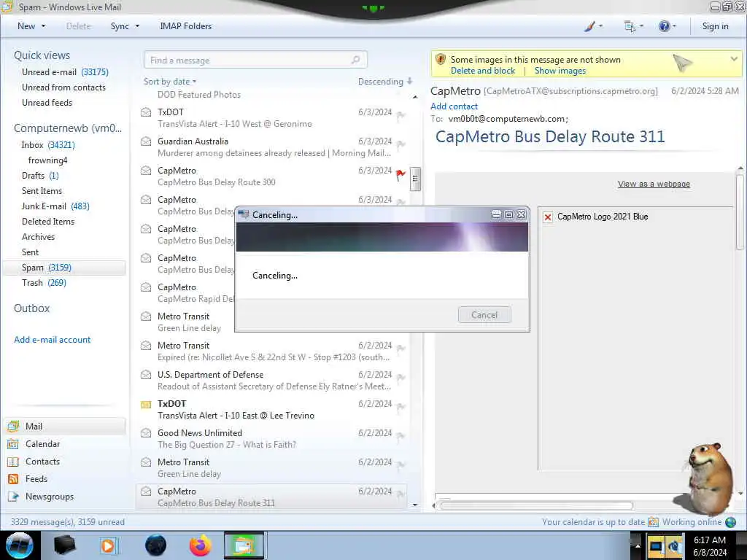Flag the Good News Unlimited message
Screen dimensions: 747x560
400,436
